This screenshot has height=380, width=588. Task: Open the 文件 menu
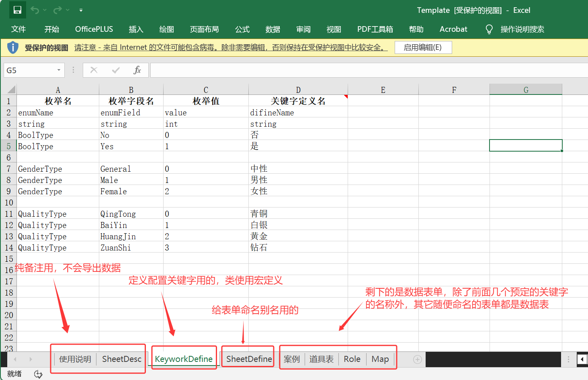click(18, 29)
